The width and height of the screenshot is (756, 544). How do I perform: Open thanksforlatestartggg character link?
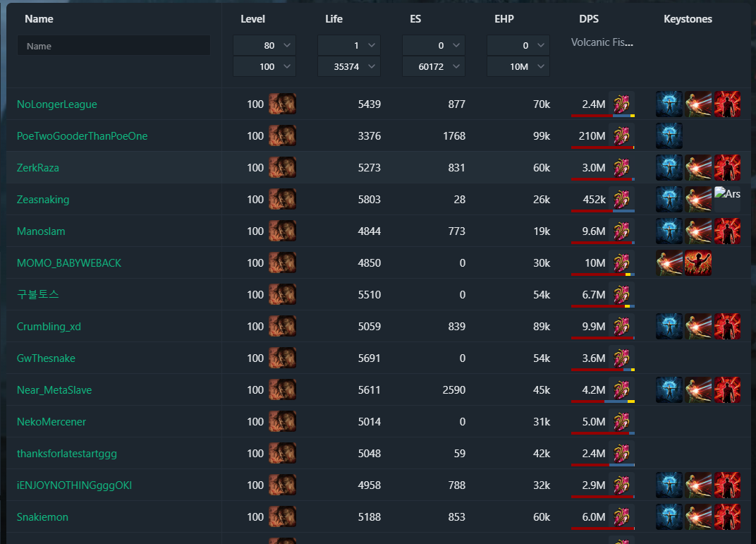tap(66, 453)
